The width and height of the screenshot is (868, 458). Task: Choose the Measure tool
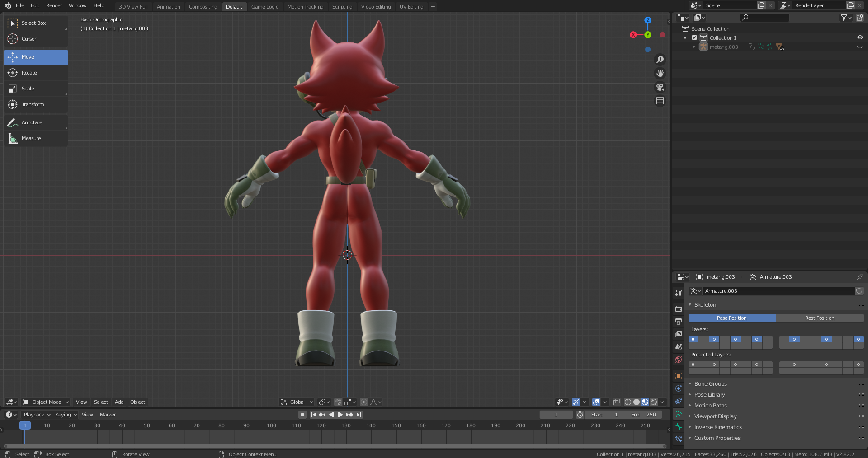[x=36, y=138]
